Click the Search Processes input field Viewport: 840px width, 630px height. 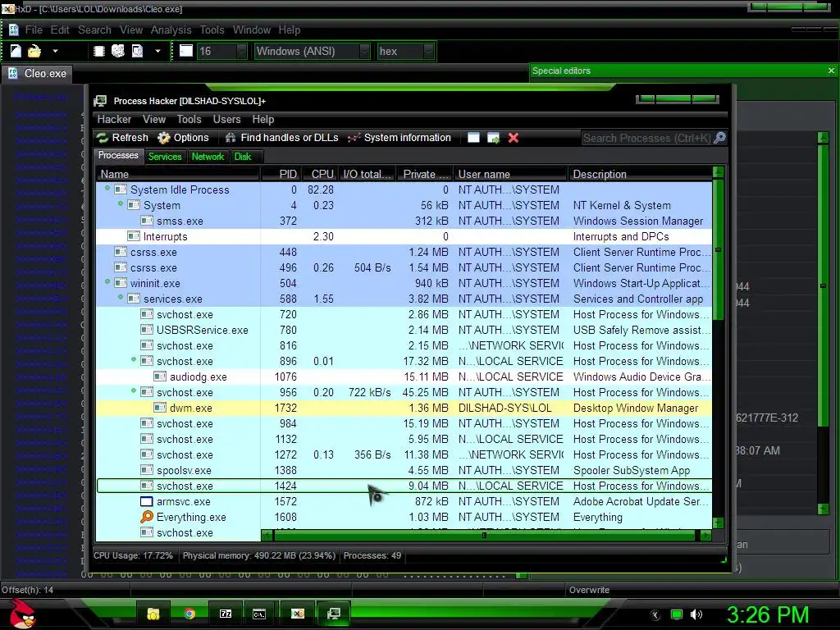[646, 138]
